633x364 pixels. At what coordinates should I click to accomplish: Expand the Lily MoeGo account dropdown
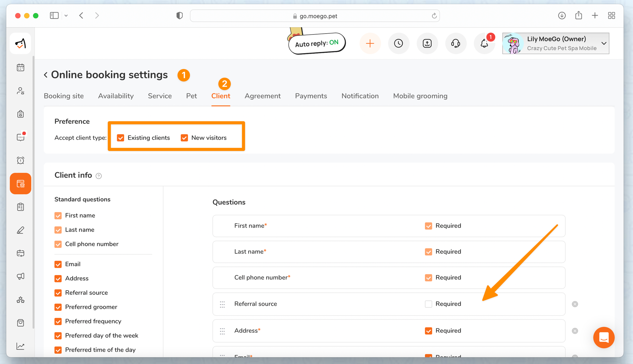click(604, 43)
